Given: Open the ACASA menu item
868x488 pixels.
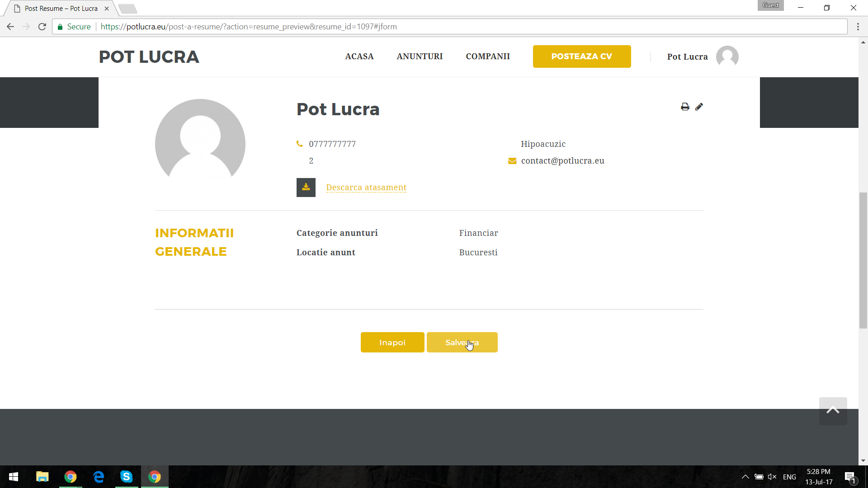Looking at the screenshot, I should [x=359, y=56].
